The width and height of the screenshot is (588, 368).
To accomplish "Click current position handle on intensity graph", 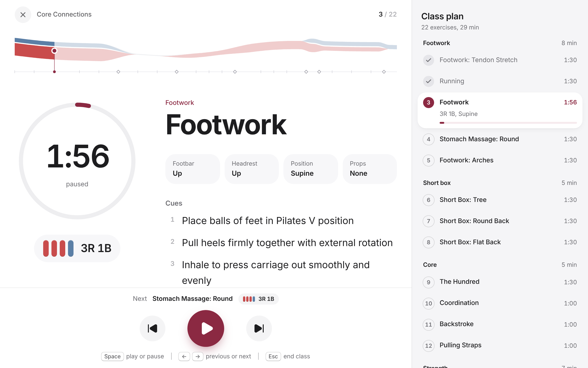I will 54,51.
